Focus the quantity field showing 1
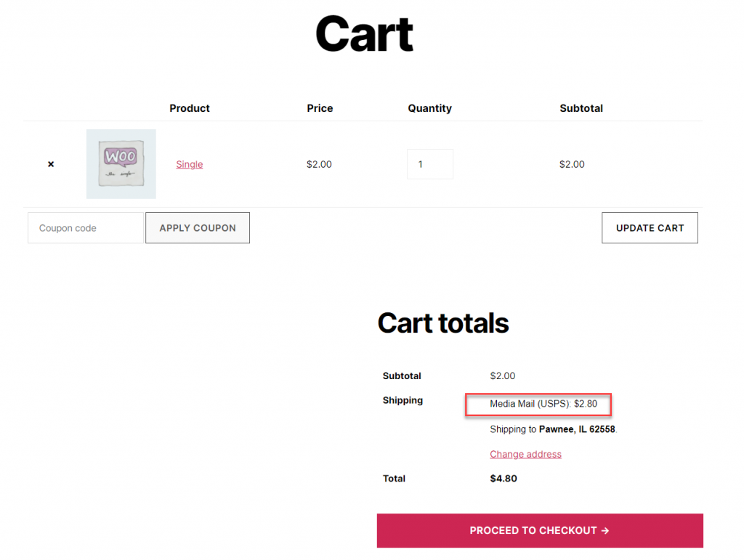744x560 pixels. pos(430,164)
